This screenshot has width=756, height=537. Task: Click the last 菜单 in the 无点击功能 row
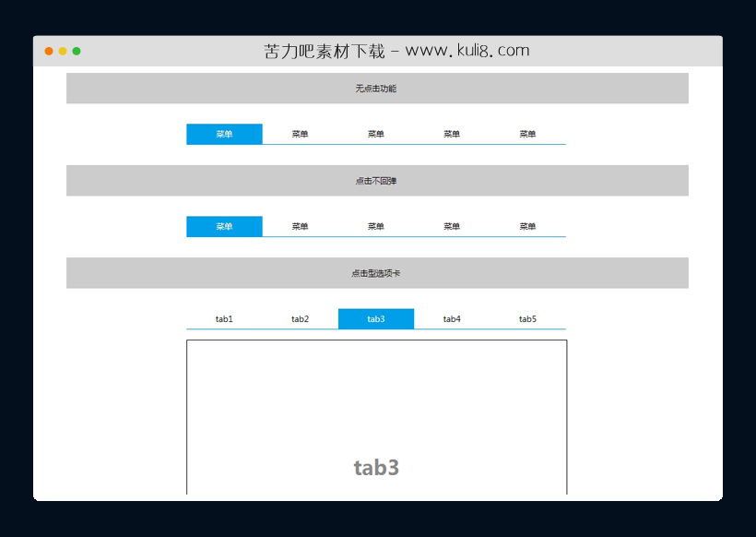coord(527,133)
